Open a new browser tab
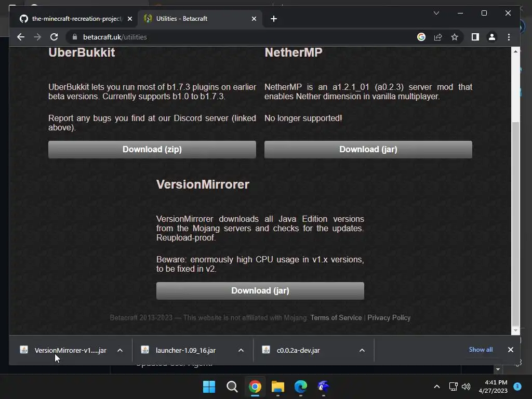 [274, 19]
